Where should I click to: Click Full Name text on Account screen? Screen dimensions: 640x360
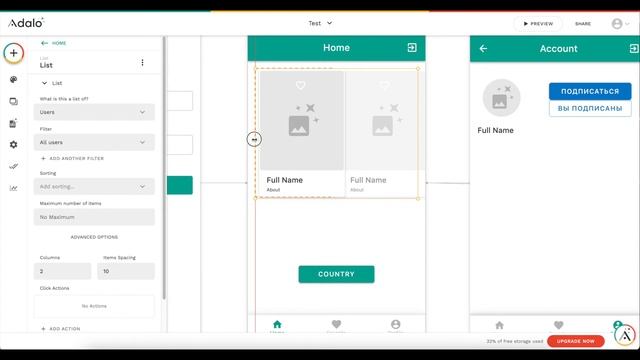[496, 130]
